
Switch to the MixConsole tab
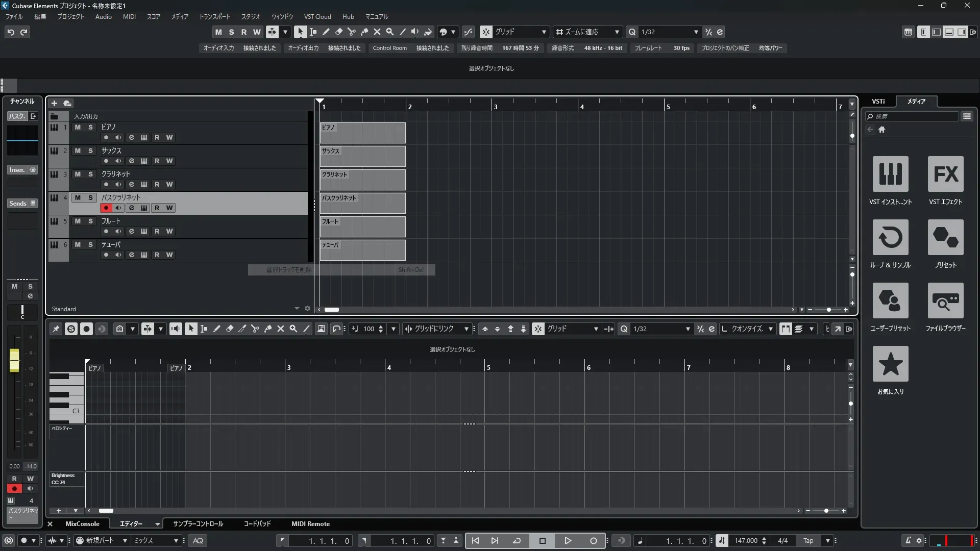click(x=82, y=523)
